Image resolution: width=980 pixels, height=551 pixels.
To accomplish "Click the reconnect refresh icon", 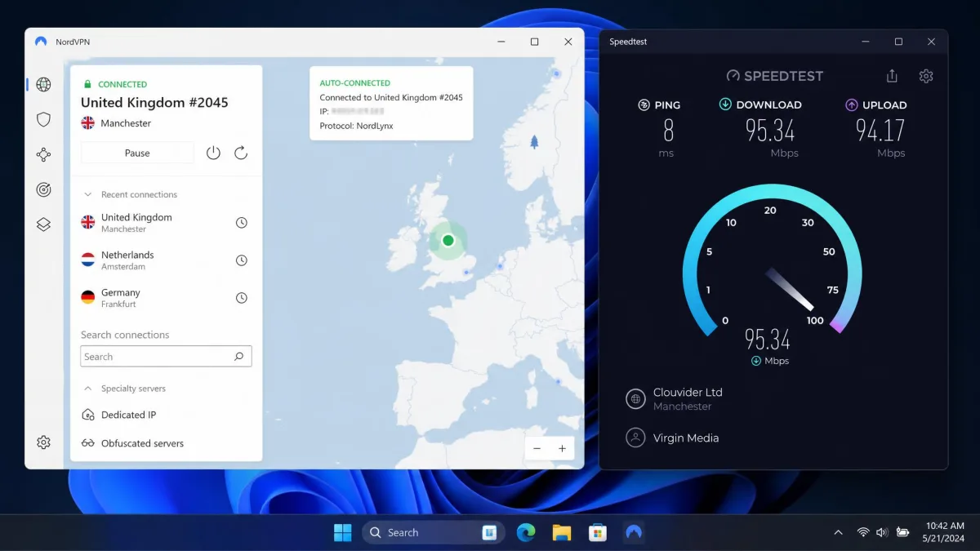I will [241, 153].
